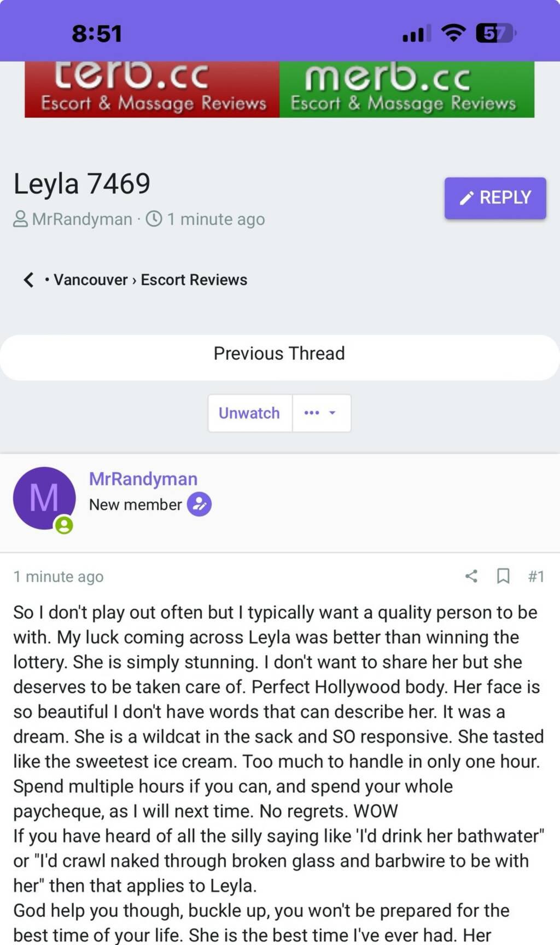Open the Vancouver breadcrumb
Image resolution: width=560 pixels, height=945 pixels.
[x=90, y=280]
